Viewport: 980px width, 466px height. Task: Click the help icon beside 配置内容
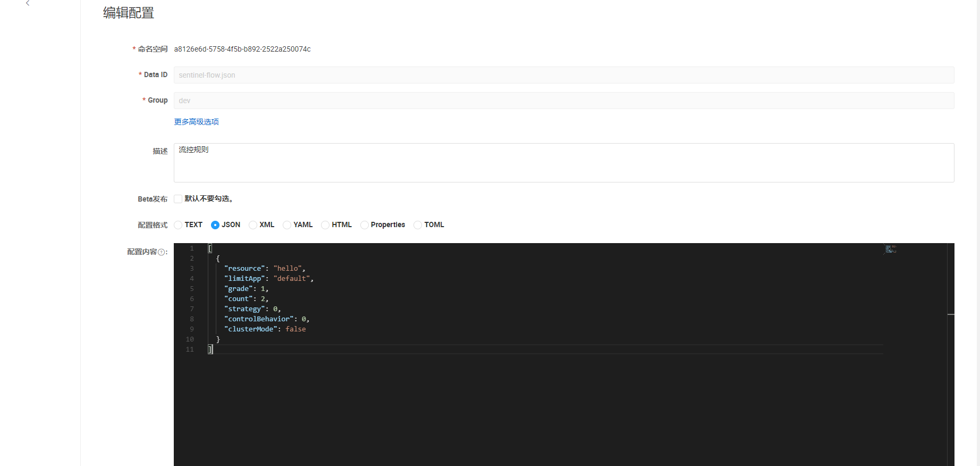(162, 252)
